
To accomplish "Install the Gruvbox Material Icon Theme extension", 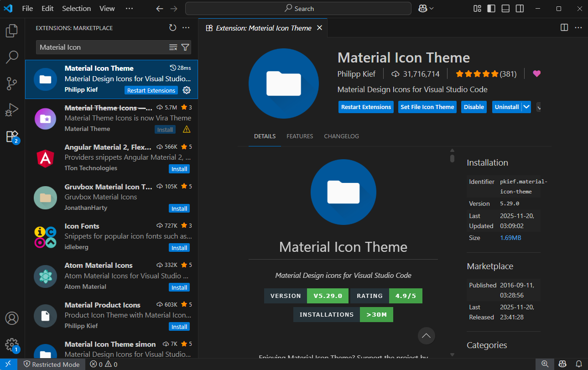I will (x=179, y=208).
